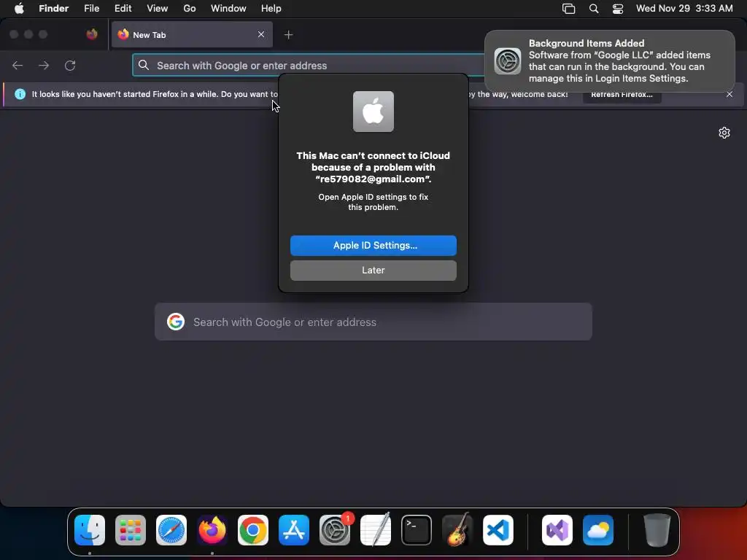The width and height of the screenshot is (747, 560).
Task: Select the New Tab tab
Action: pyautogui.click(x=192, y=34)
